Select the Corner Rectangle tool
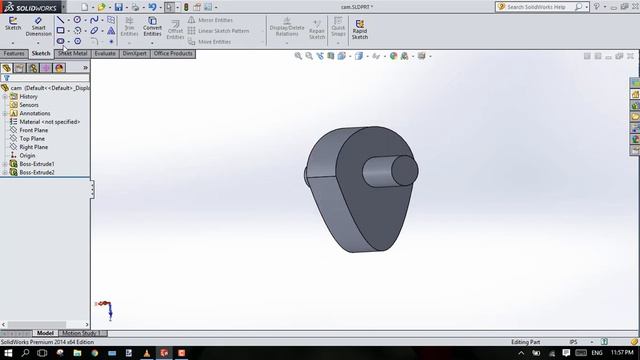640x360 pixels. pos(60,30)
